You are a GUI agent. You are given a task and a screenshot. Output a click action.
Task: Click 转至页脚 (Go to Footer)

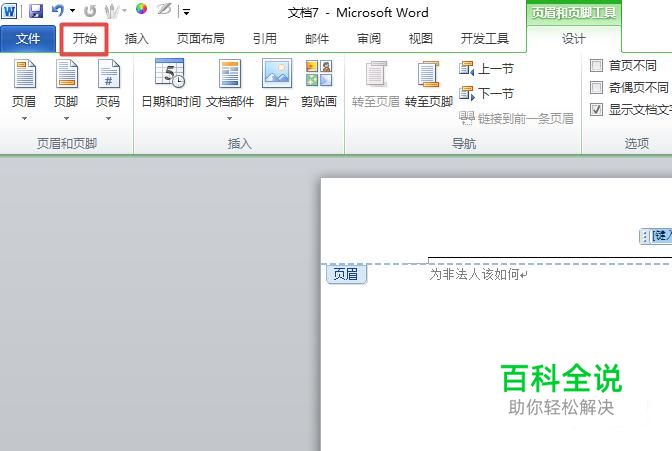pos(429,83)
